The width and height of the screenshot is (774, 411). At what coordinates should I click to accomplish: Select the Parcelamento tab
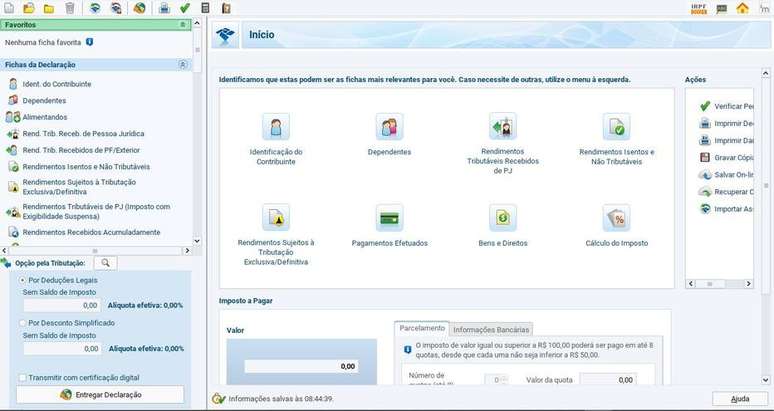click(x=422, y=328)
